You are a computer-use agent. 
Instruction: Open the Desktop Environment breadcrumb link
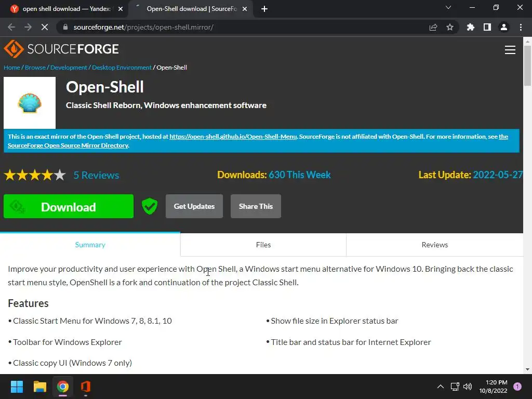(122, 68)
